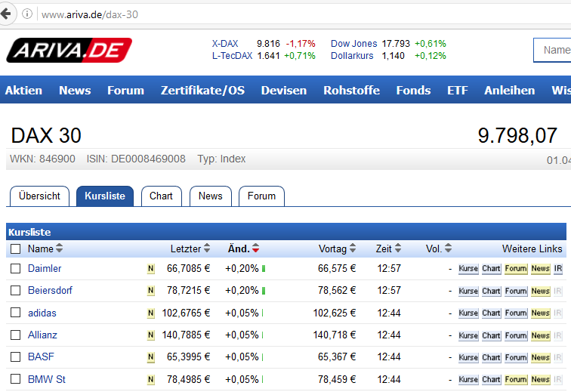Screen dimensions: 571x392
Task: Sort table by Vortag column arrows
Action: pos(353,248)
